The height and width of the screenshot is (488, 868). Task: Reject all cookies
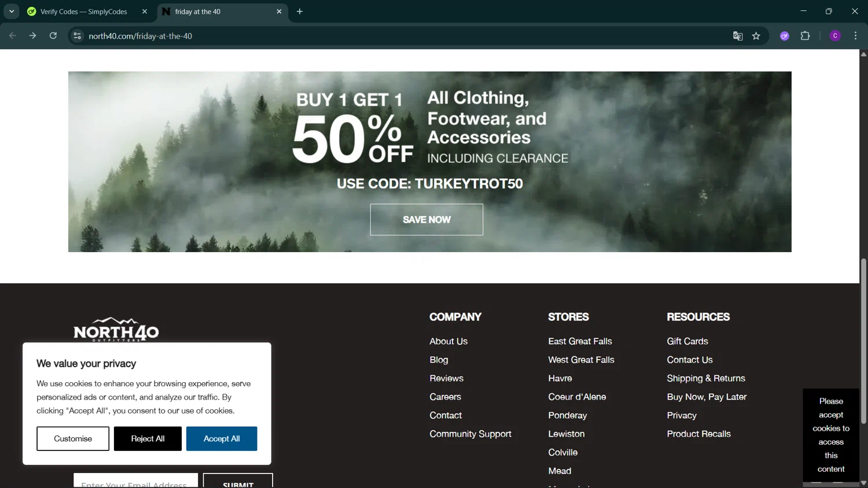148,439
